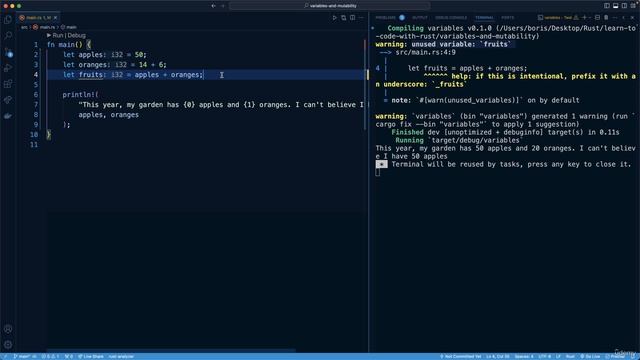640x360 pixels.
Task: Open the Live Share view in activity bar
Action: tap(8, 100)
